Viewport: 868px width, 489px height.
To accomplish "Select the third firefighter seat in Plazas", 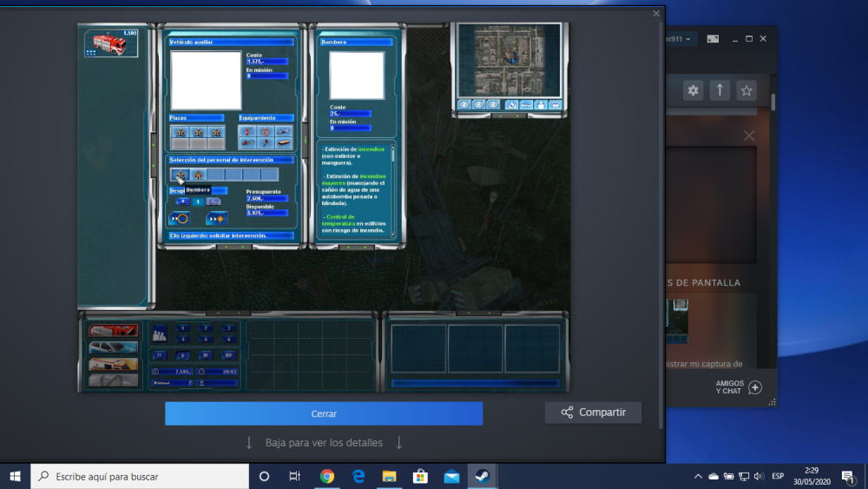I will click(x=216, y=132).
